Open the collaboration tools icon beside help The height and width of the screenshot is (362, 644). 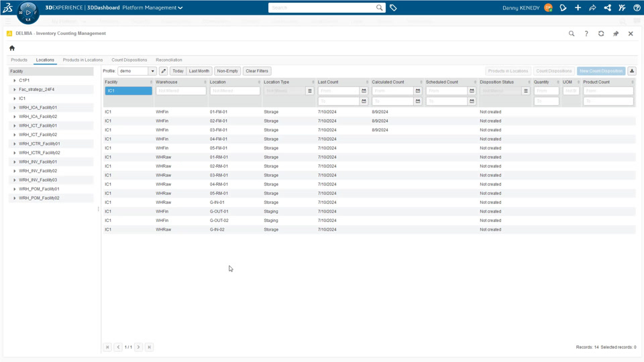pyautogui.click(x=623, y=7)
